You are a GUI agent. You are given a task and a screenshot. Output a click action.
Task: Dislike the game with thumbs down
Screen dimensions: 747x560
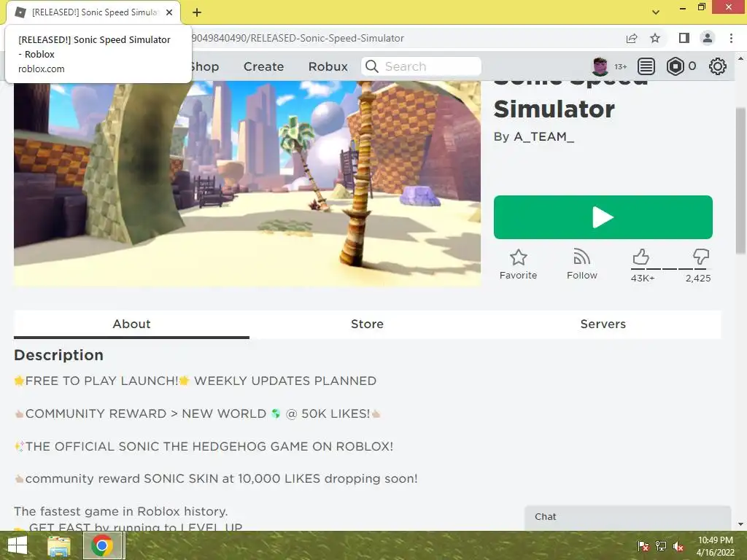click(701, 257)
